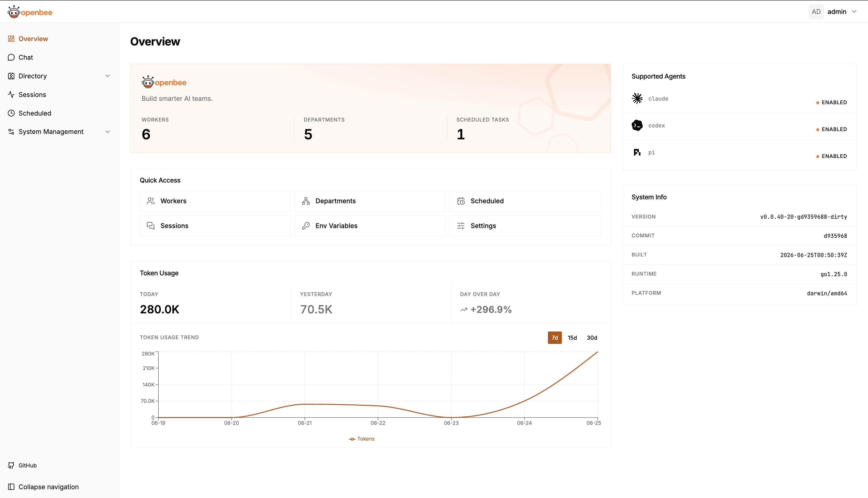Click the admin username label
The height and width of the screenshot is (498, 868).
tap(837, 12)
